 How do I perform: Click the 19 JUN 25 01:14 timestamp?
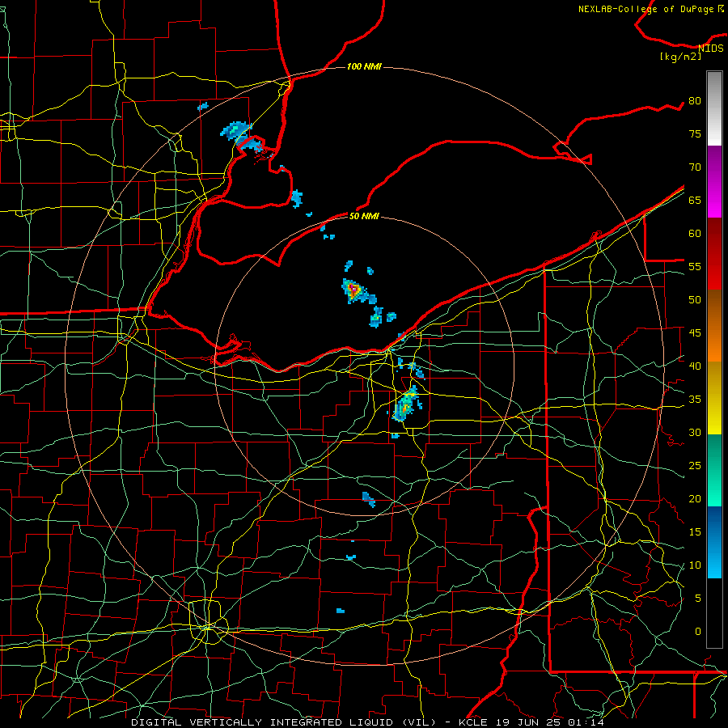coord(548,722)
